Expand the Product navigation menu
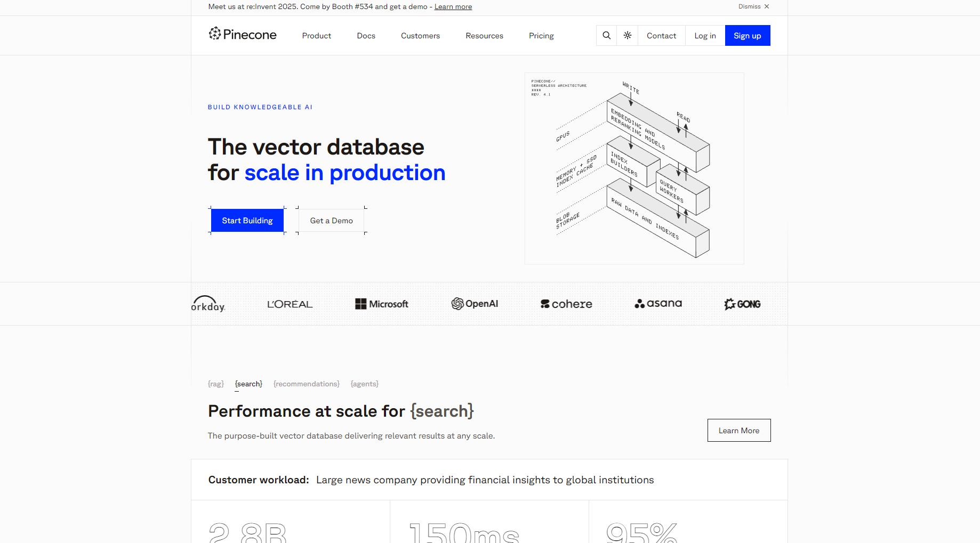The image size is (980, 543). 316,36
